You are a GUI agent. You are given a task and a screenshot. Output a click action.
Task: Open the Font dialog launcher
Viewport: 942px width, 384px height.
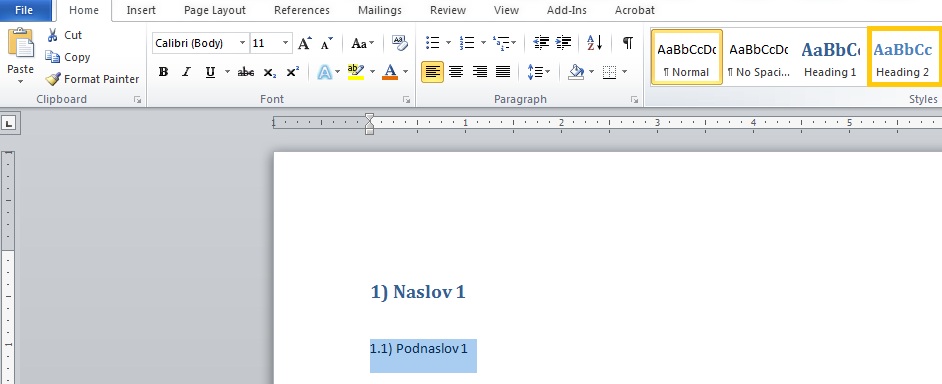pos(407,100)
